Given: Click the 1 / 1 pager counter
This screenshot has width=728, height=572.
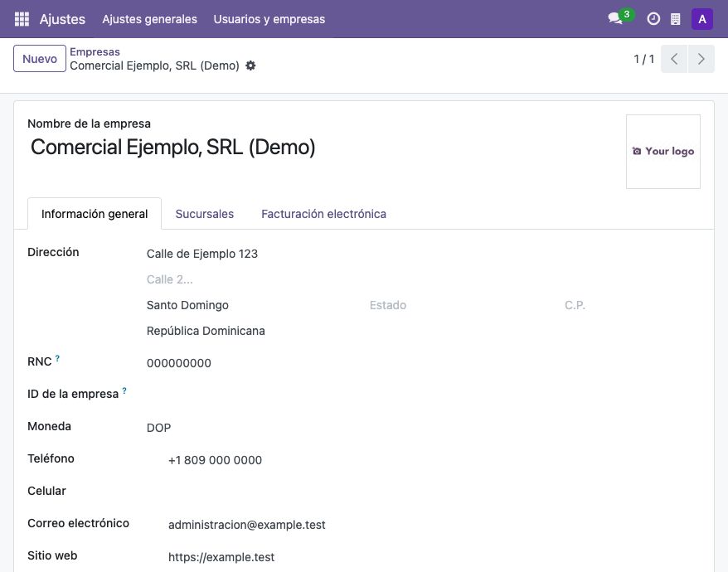Looking at the screenshot, I should (x=644, y=59).
